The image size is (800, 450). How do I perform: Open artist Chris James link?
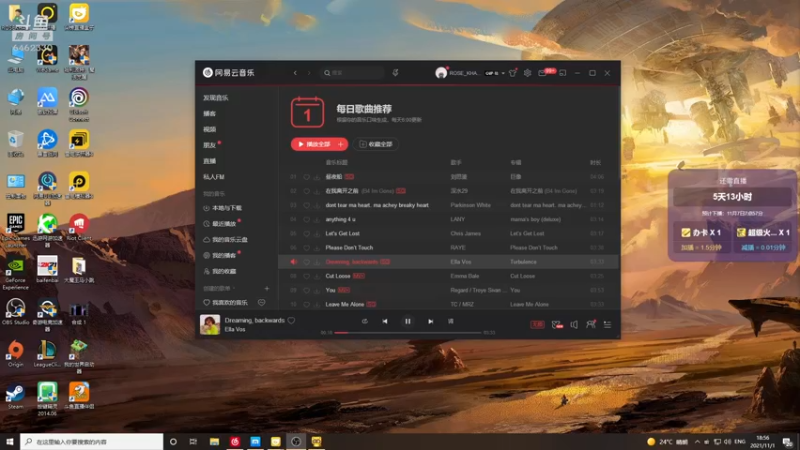point(465,234)
